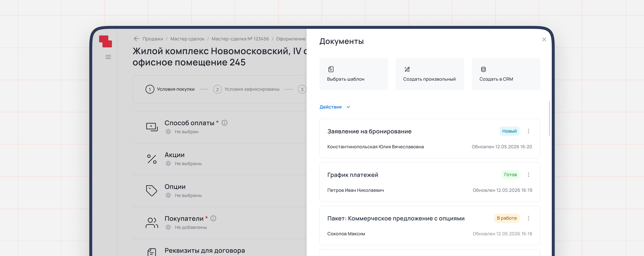Select step 1 Условия покупки
This screenshot has width=644, height=256.
(170, 89)
